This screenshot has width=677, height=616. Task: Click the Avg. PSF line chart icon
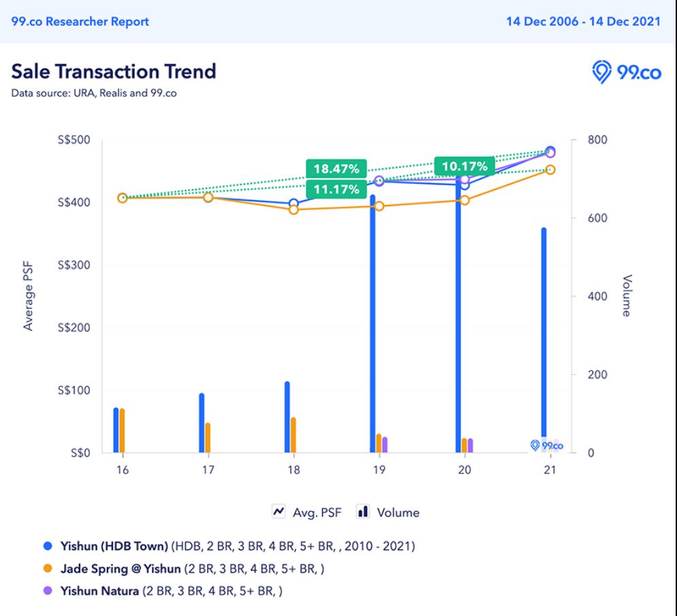point(279,512)
